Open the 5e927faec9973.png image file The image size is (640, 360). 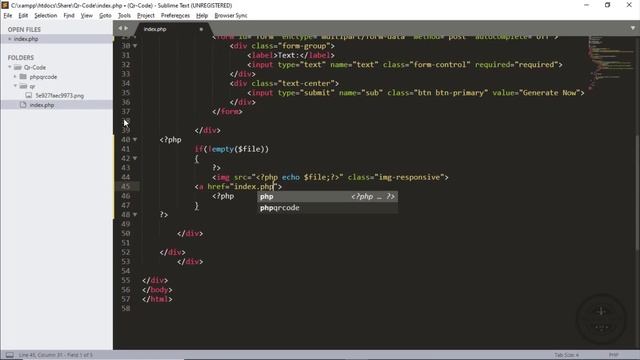[60, 96]
